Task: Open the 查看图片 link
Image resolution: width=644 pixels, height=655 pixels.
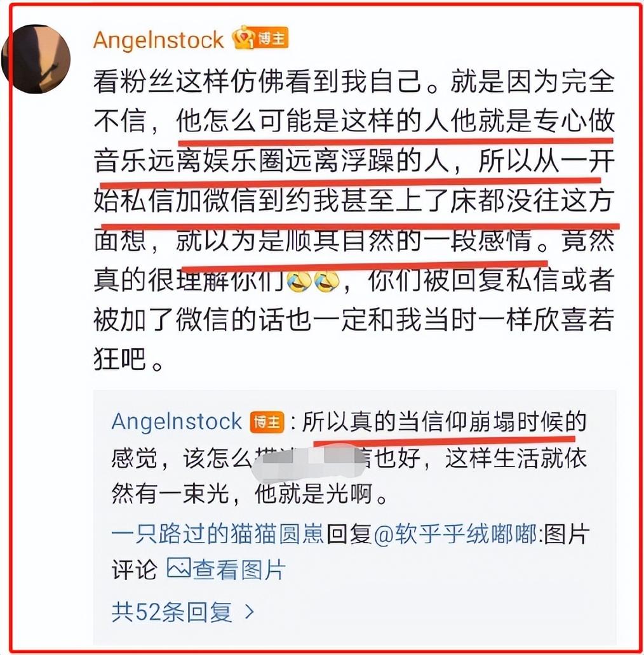Action: tap(238, 569)
